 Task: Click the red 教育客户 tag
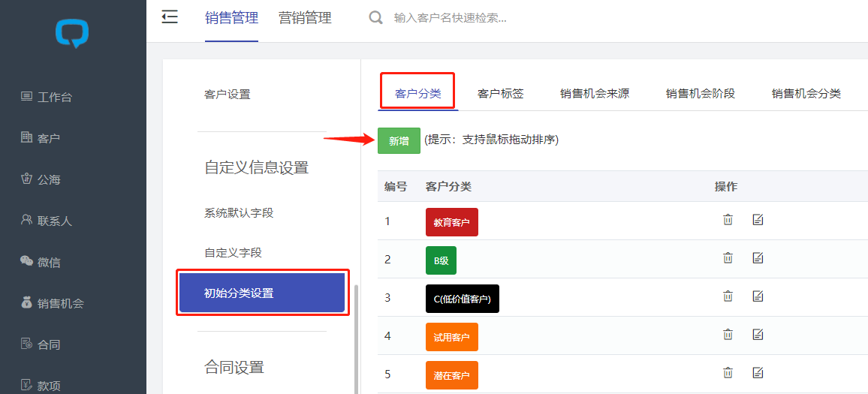[x=452, y=222]
